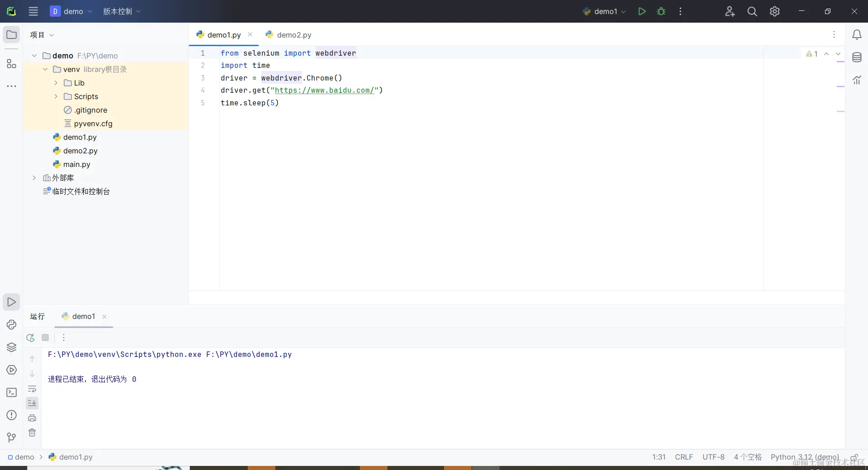The height and width of the screenshot is (470, 868).
Task: Show notifications bell panel
Action: click(x=857, y=35)
